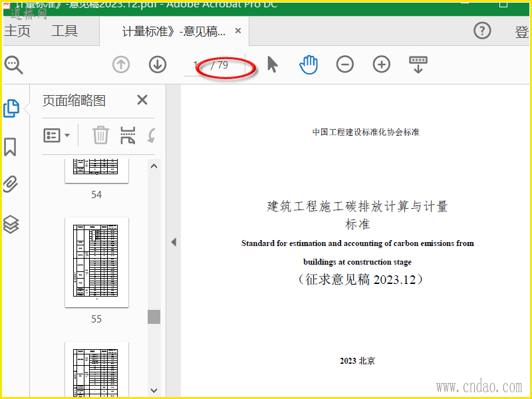Select the arrow selection tool
The width and height of the screenshot is (532, 399).
tap(273, 65)
